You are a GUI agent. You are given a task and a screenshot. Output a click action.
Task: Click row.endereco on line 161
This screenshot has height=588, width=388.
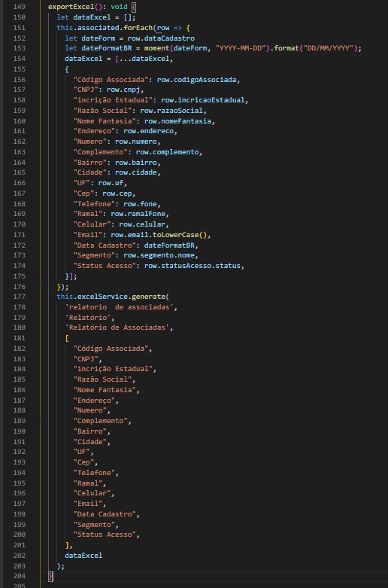click(x=148, y=131)
